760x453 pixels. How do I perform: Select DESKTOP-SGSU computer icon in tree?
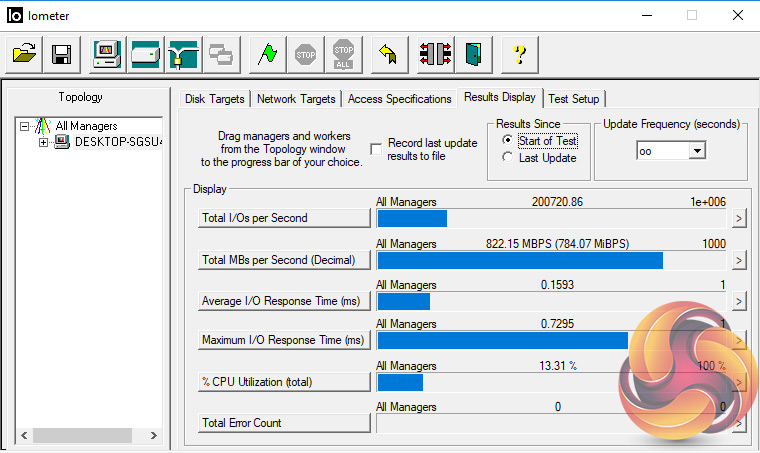click(x=62, y=142)
